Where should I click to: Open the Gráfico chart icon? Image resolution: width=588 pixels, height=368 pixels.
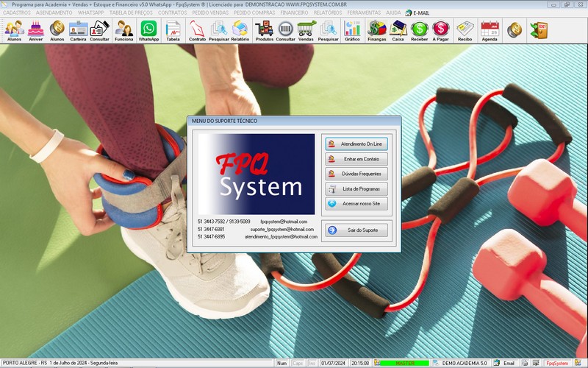point(353,30)
